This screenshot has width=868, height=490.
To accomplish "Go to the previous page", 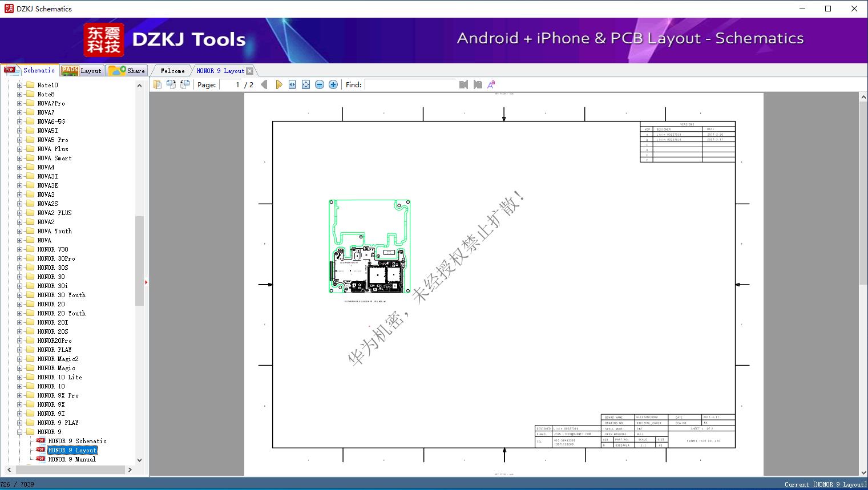I will click(x=264, y=84).
